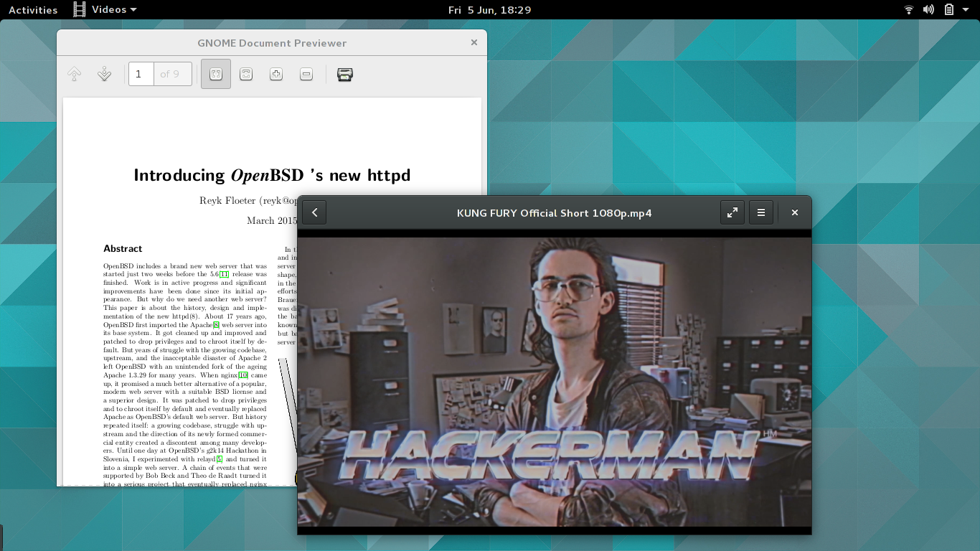Zoom out on the document preview
Image resolution: width=980 pixels, height=551 pixels.
tap(306, 74)
